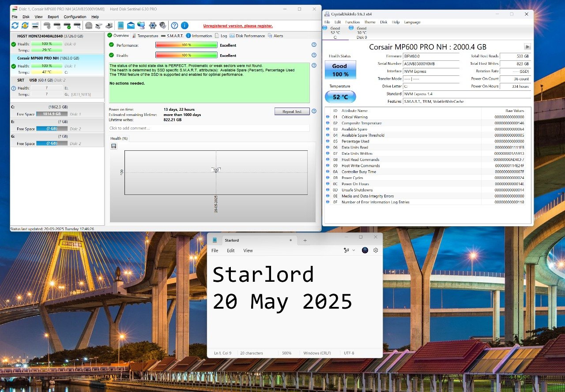
Task: Click the C: free space 1814.9 GB bar
Action: (52, 114)
